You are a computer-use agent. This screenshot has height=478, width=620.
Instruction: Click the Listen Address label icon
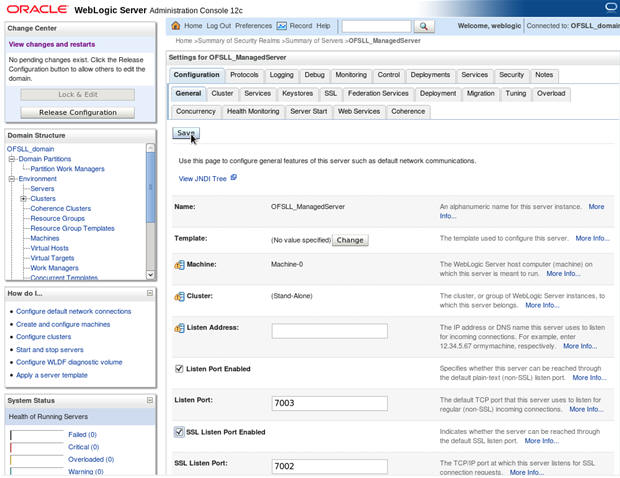(x=179, y=328)
